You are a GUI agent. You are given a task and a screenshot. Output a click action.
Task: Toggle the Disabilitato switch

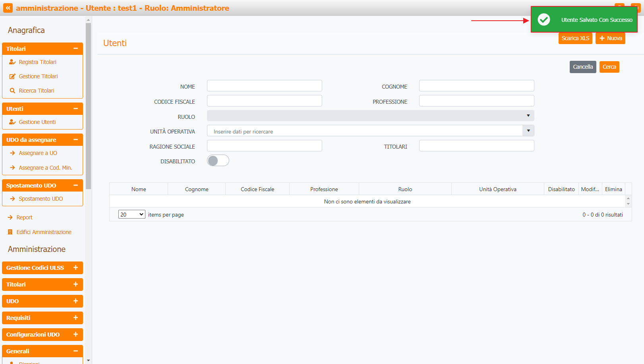pos(218,161)
